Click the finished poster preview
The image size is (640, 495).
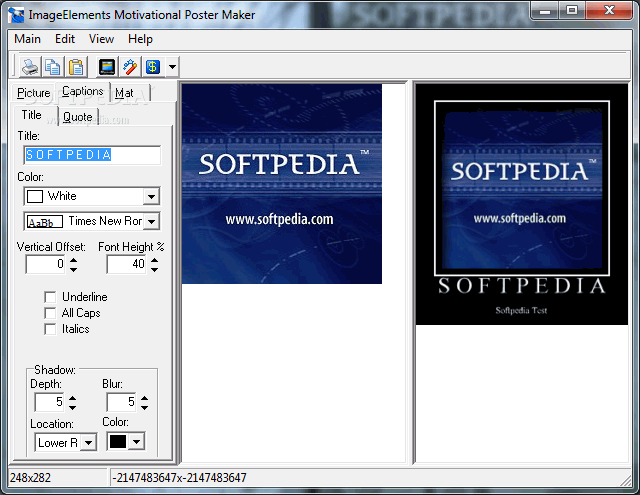pos(522,204)
